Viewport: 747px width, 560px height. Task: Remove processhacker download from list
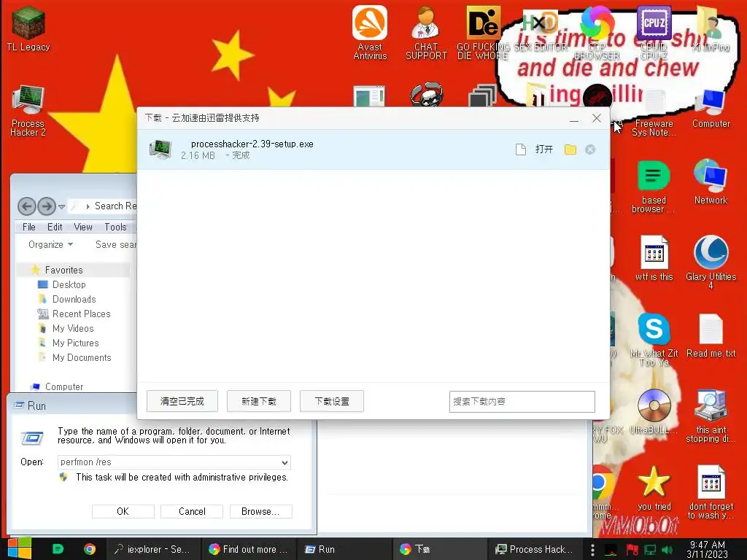pos(590,149)
